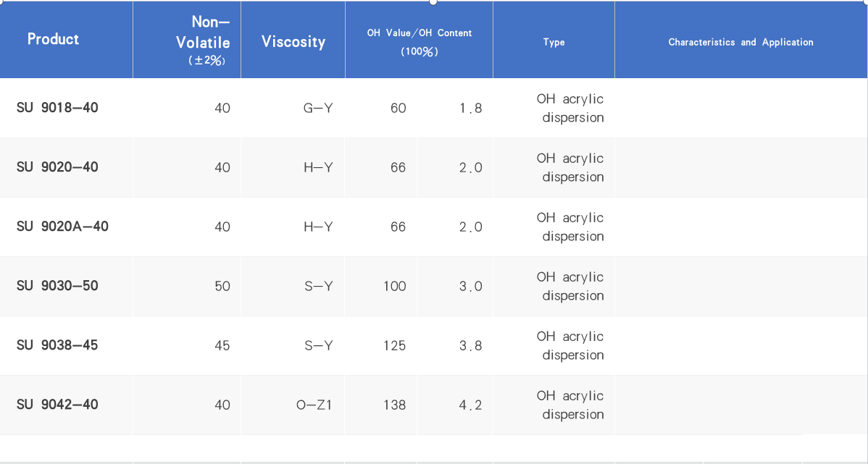Select the SU 9020A-40 product cell
Image resolution: width=868 pixels, height=464 pixels.
point(62,227)
